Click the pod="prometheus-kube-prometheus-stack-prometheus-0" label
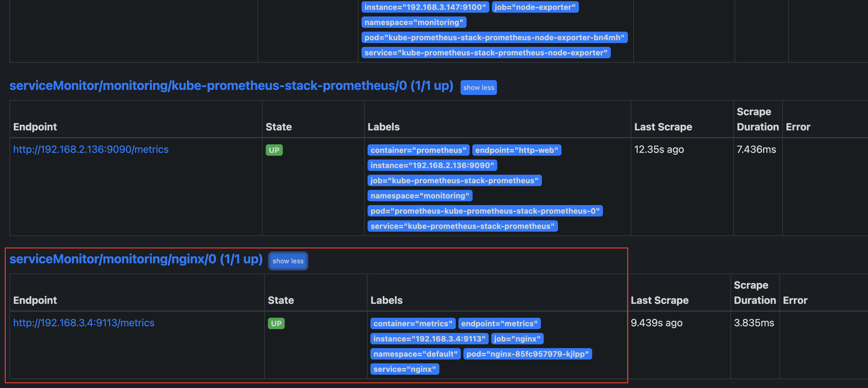 point(485,211)
